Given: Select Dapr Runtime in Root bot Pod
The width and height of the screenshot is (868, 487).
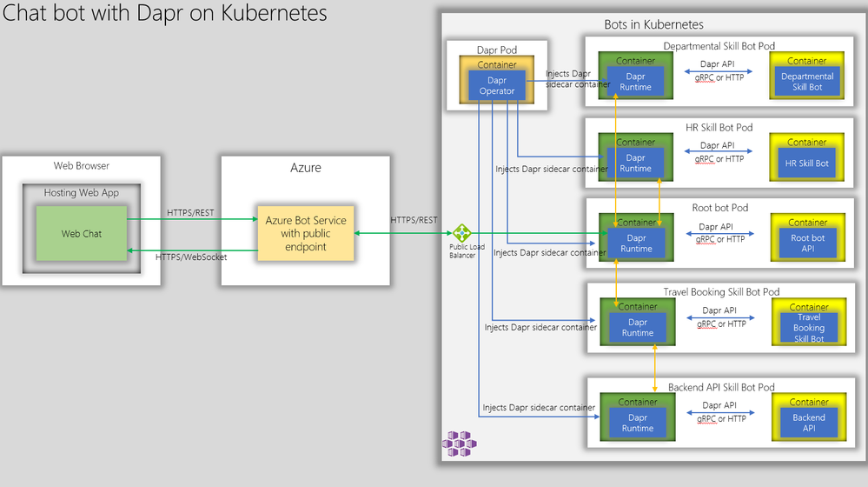Looking at the screenshot, I should point(636,243).
